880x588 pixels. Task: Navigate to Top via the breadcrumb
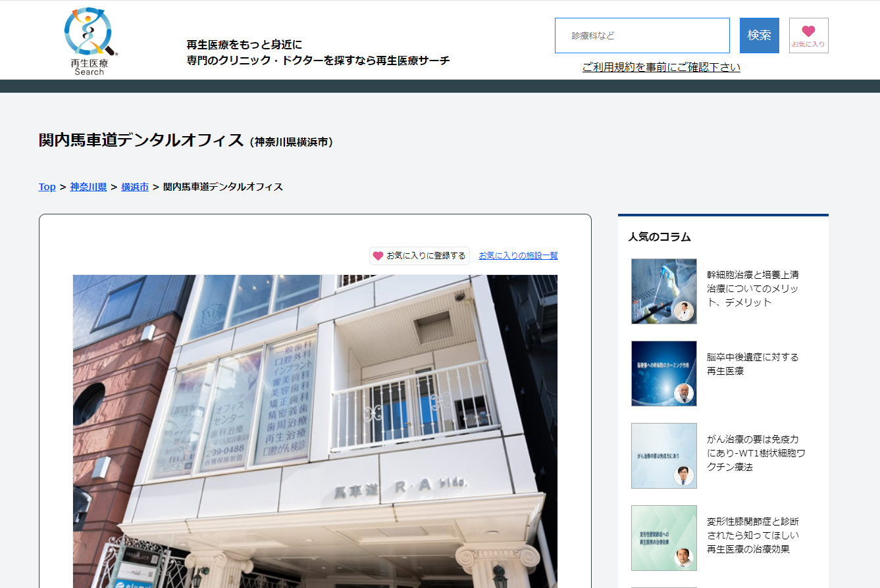pyautogui.click(x=46, y=187)
